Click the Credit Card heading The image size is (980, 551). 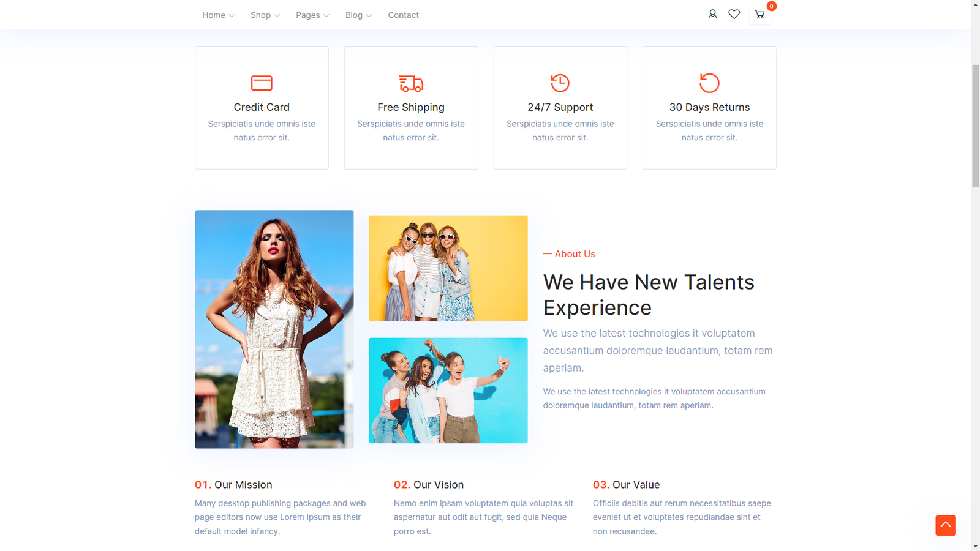[x=262, y=107]
